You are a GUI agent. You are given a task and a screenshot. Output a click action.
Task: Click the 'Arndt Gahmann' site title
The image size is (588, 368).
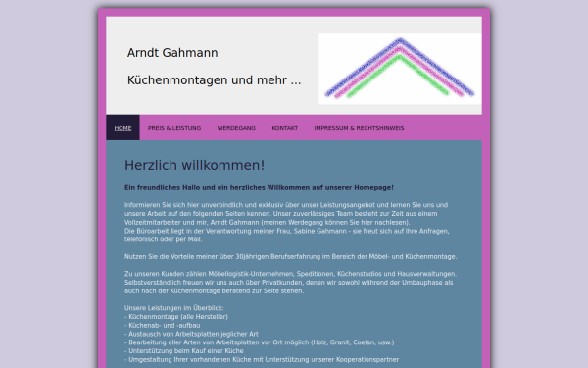pyautogui.click(x=172, y=53)
